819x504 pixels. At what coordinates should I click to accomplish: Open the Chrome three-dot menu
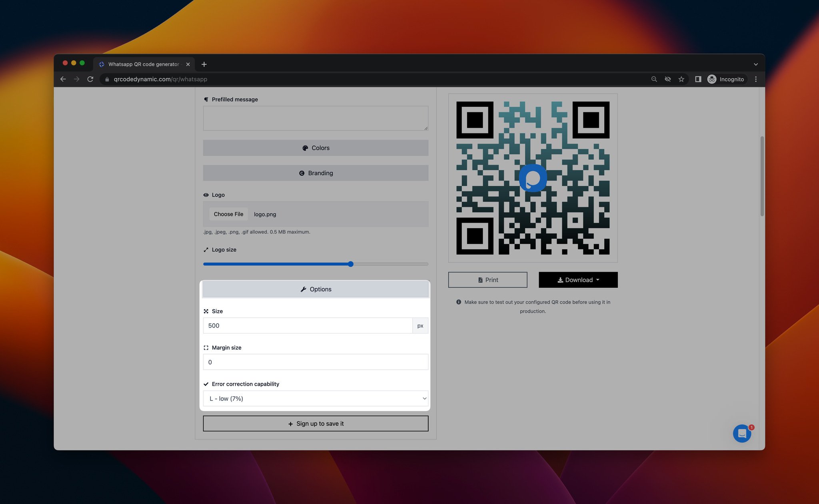[756, 79]
